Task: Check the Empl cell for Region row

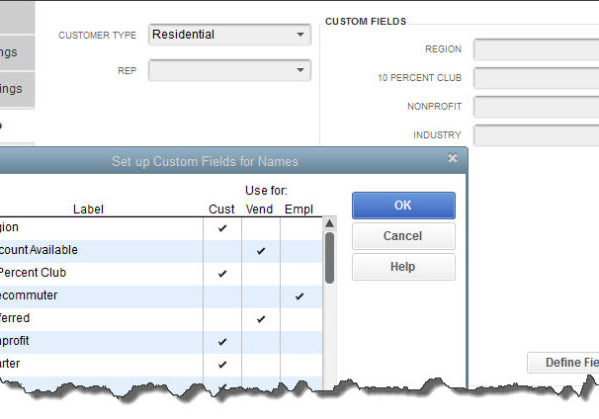Action: (301, 228)
